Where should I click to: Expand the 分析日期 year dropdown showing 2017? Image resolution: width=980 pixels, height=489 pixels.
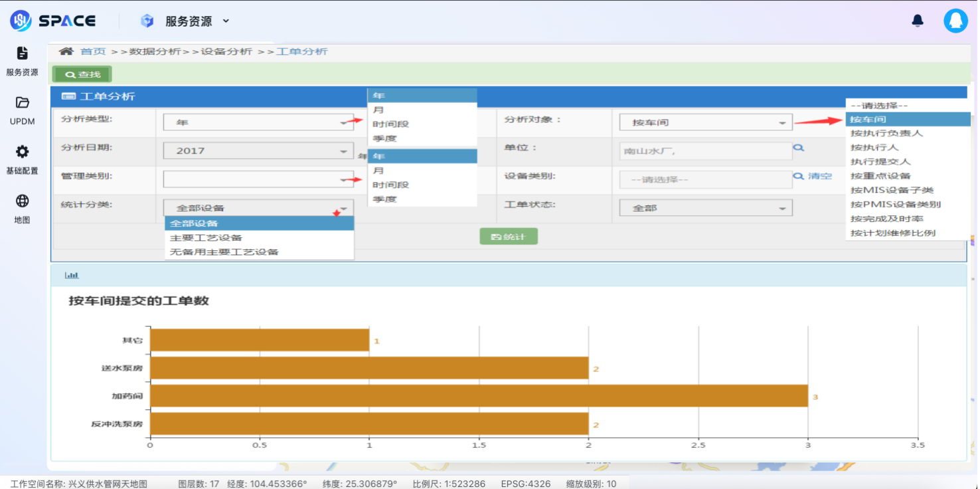pyautogui.click(x=258, y=151)
